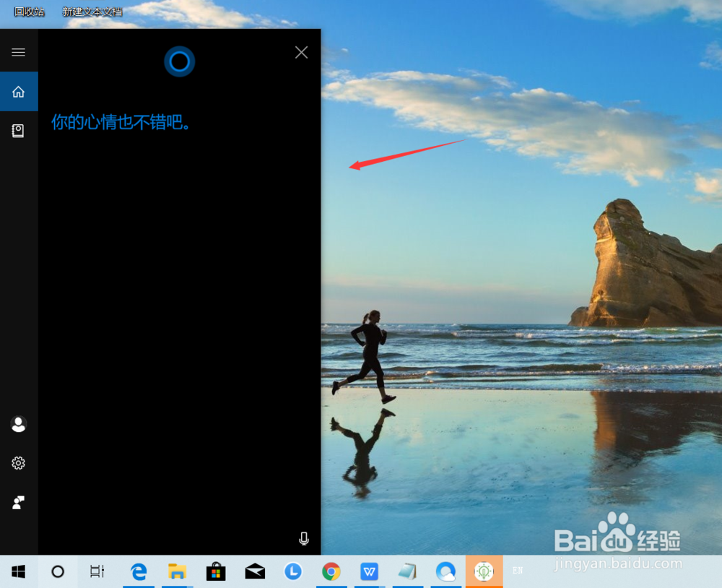Open the blue clock app on taskbar
The width and height of the screenshot is (722, 588).
tap(293, 571)
